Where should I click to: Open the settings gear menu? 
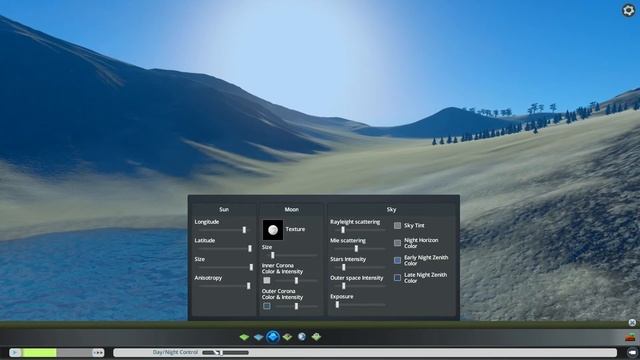click(629, 10)
